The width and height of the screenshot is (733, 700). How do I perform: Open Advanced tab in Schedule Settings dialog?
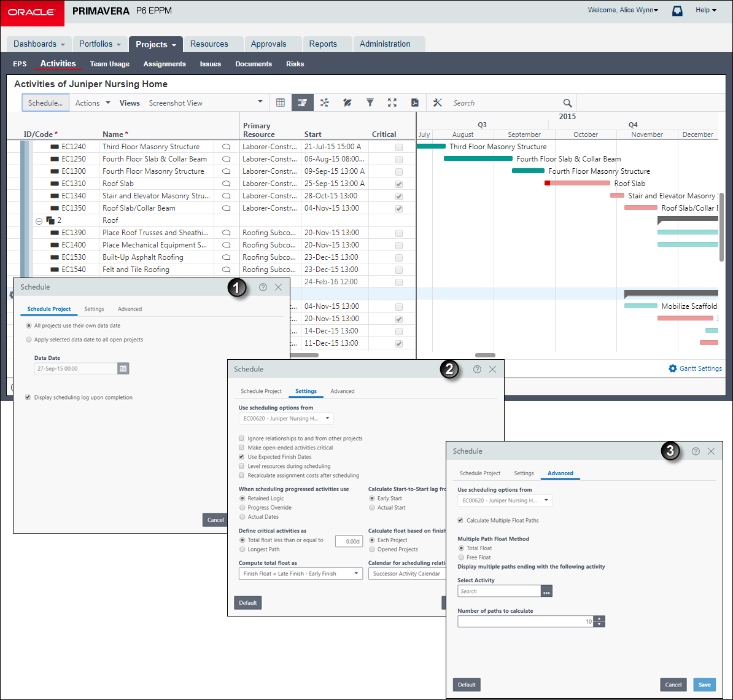(342, 391)
